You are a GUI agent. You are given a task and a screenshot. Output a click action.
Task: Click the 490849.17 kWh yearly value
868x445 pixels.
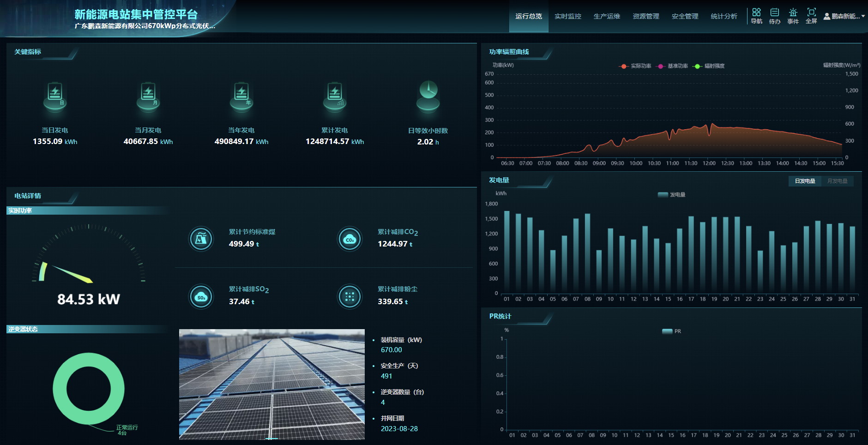tap(241, 141)
